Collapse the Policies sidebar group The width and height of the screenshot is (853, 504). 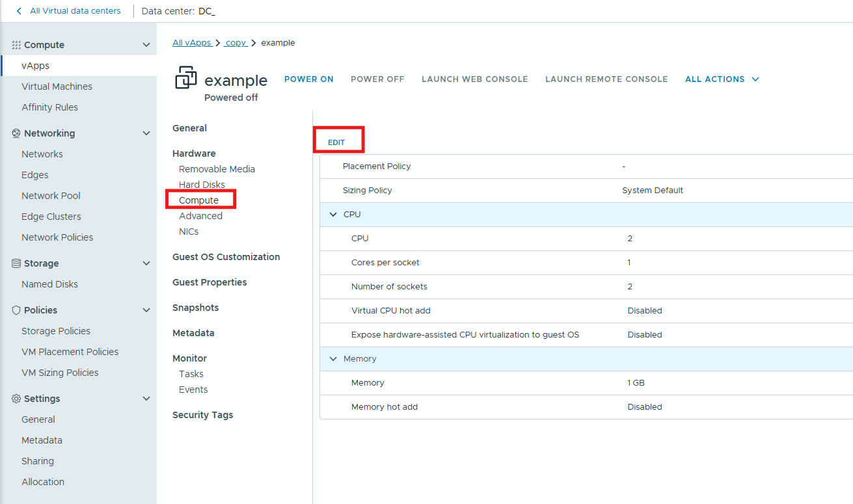point(146,310)
